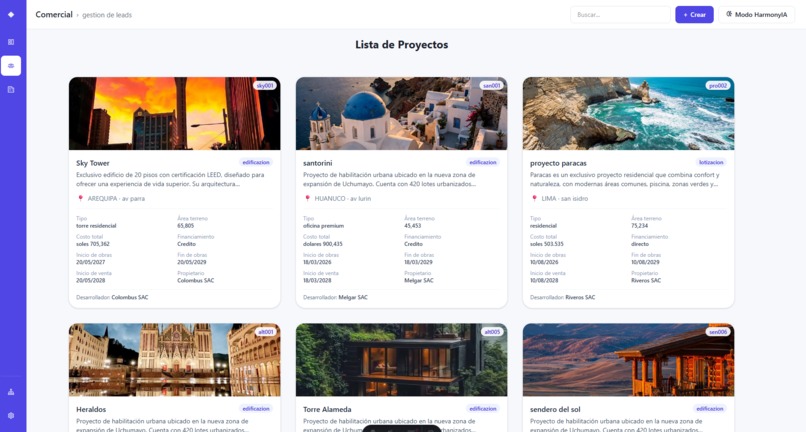Click Desarrollador Riveros SAC line
Image resolution: width=806 pixels, height=432 pixels.
pyautogui.click(x=562, y=297)
